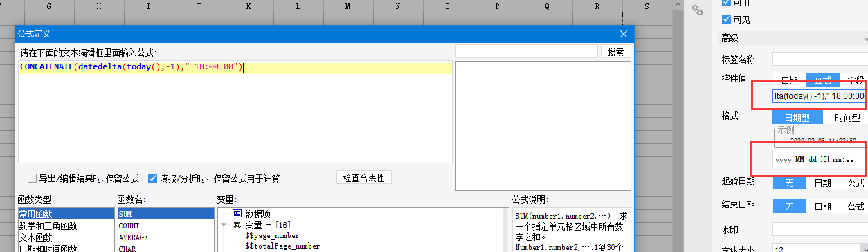Select the SUM function
The width and height of the screenshot is (868, 252).
(x=165, y=215)
